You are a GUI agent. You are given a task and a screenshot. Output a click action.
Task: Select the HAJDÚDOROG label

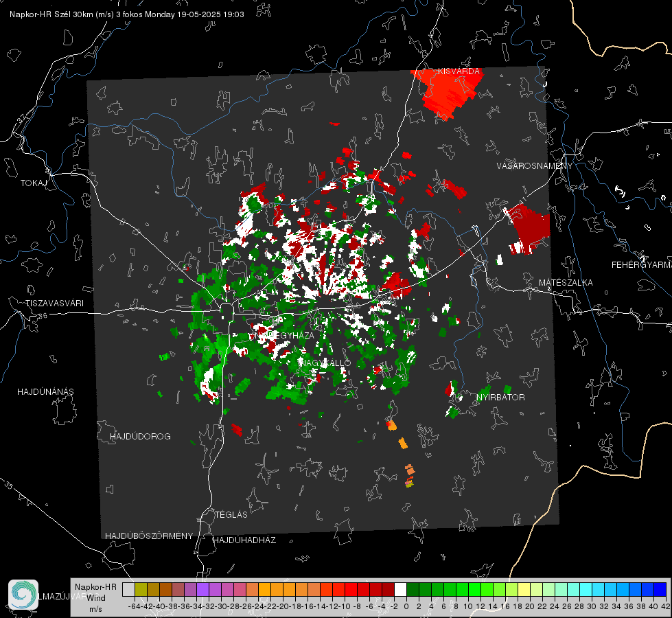point(140,436)
